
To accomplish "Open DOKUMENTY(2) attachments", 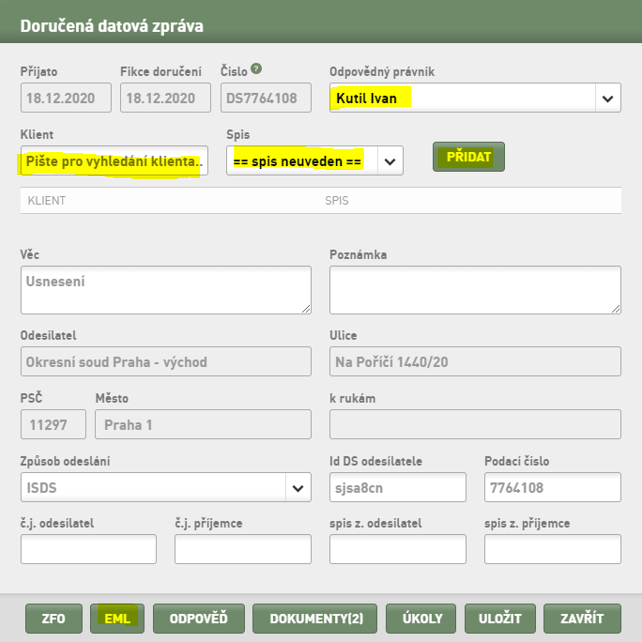I will 314,618.
